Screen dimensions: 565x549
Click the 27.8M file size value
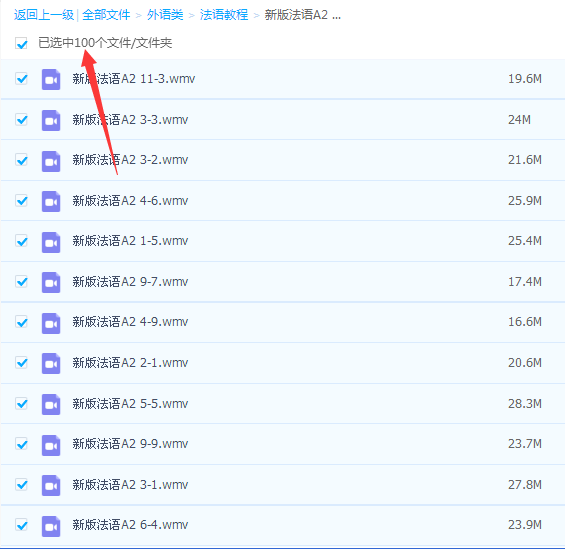525,485
